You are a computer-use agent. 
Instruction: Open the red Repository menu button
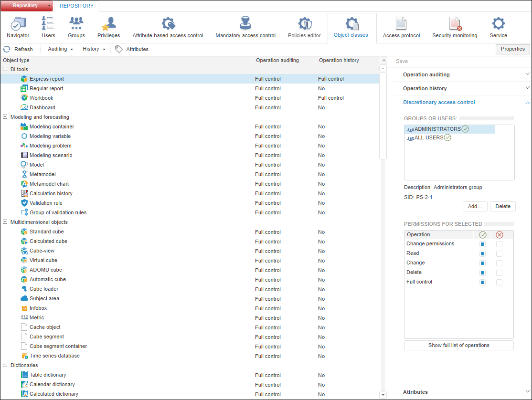click(x=27, y=6)
